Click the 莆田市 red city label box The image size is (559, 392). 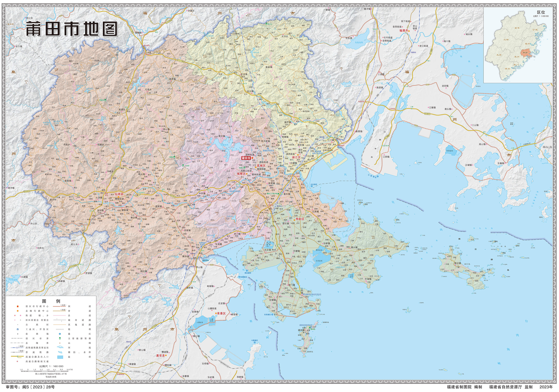246,158
